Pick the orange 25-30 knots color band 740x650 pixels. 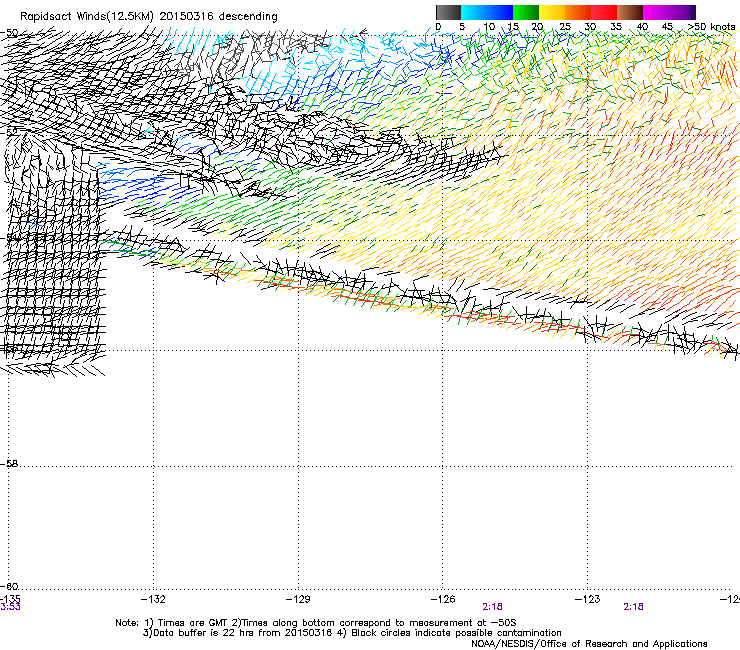coord(578,12)
